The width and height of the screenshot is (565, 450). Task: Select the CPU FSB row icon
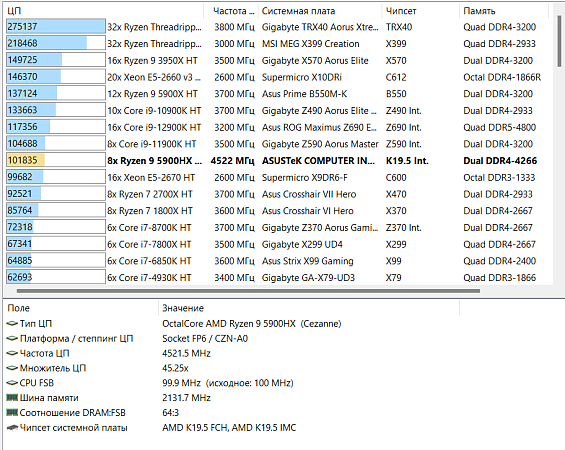12,383
